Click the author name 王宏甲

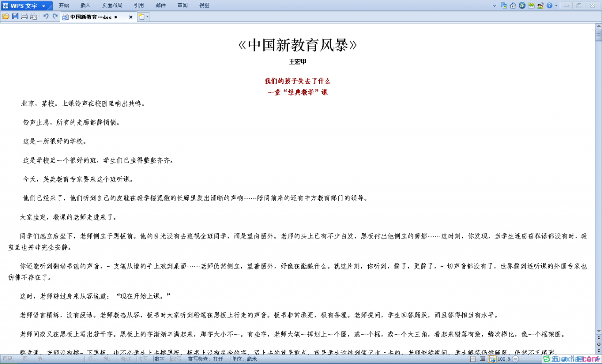click(x=297, y=62)
